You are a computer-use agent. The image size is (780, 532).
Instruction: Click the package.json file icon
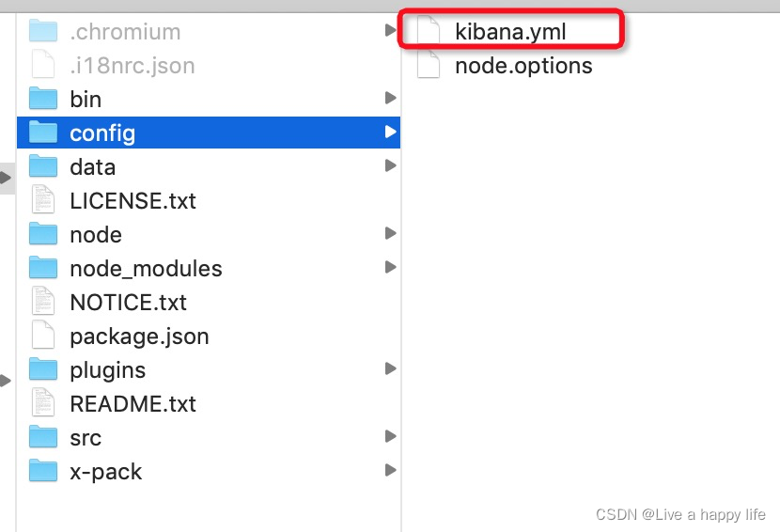43,336
